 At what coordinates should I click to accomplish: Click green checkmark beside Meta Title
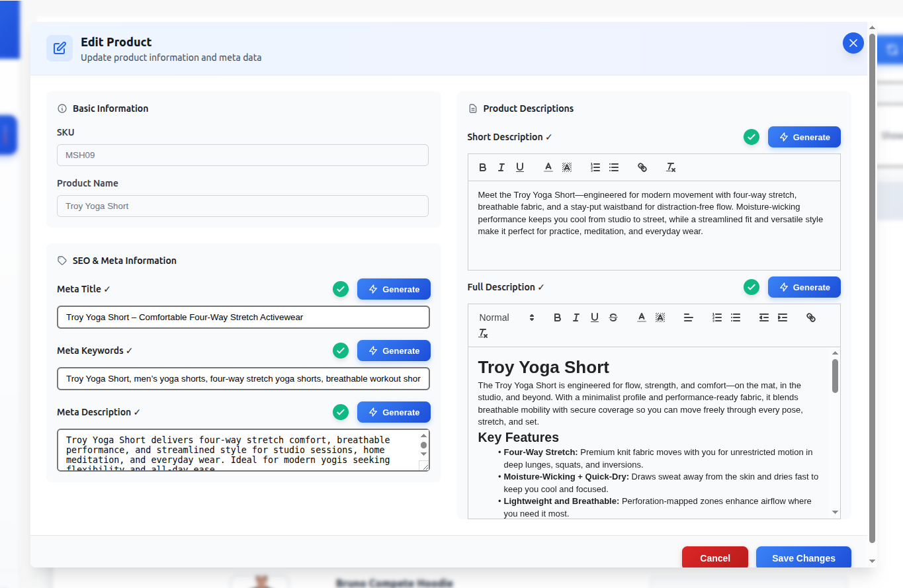[341, 289]
